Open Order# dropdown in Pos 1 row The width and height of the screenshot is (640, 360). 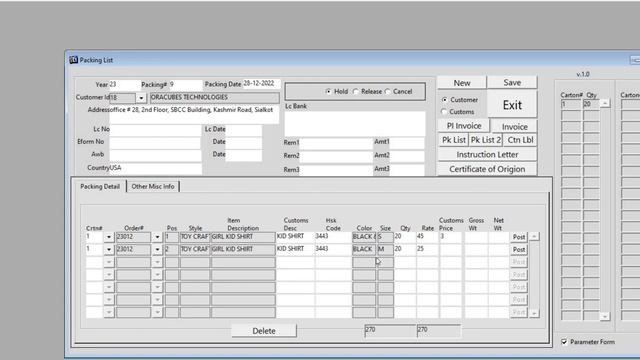(x=157, y=237)
